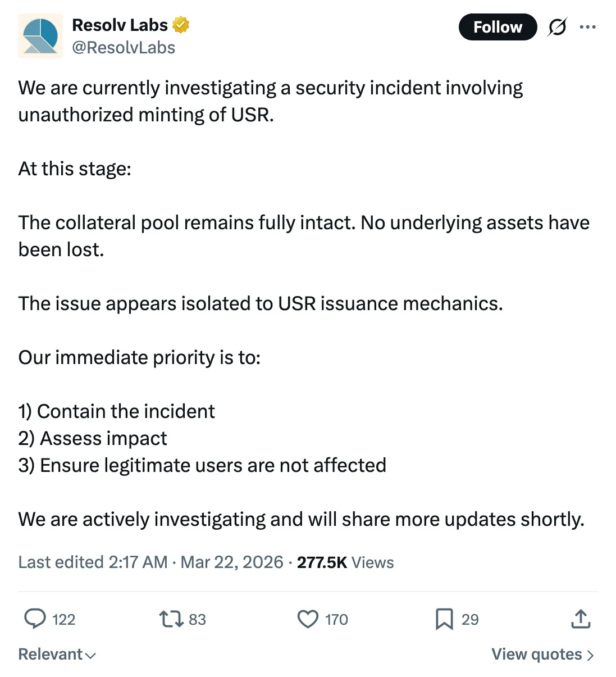616x677 pixels.
Task: Click the reply speech bubble icon
Action: (35, 619)
